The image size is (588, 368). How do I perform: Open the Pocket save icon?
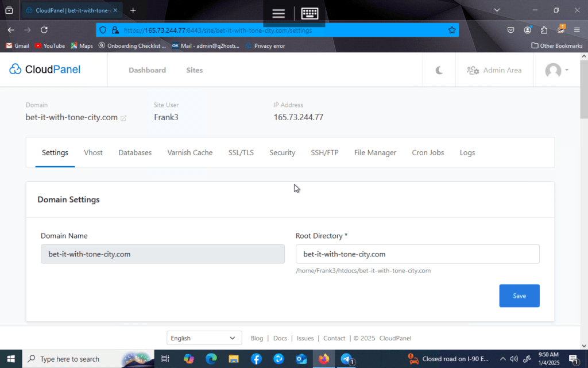coord(510,30)
